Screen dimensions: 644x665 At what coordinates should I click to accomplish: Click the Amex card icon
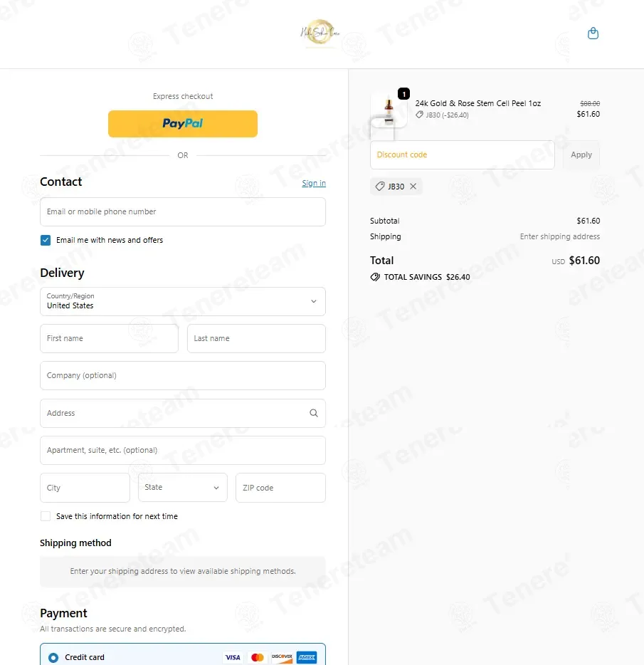pyautogui.click(x=307, y=657)
